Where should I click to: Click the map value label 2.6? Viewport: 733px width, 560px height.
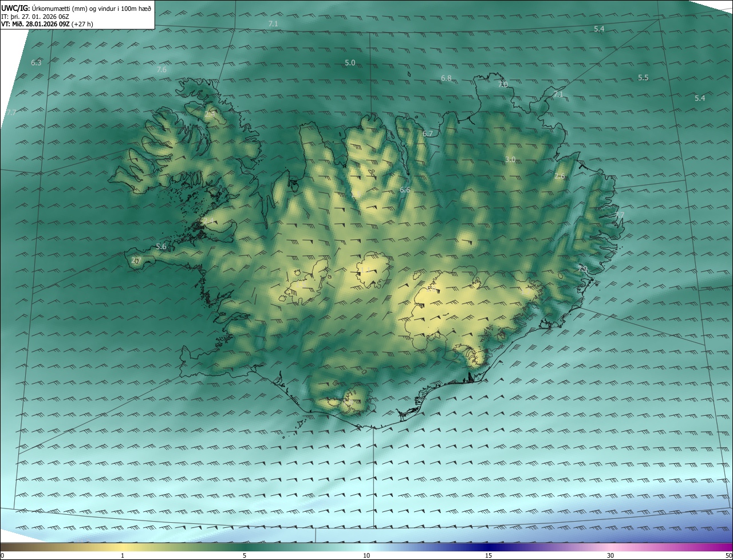click(559, 176)
